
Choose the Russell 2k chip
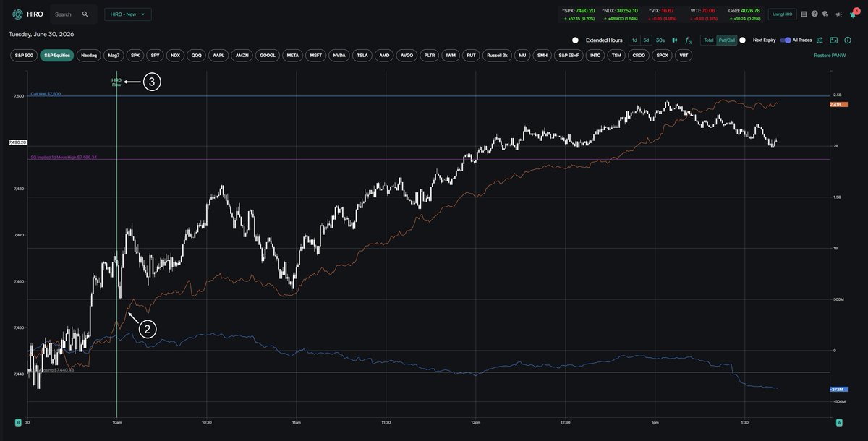[x=497, y=55]
